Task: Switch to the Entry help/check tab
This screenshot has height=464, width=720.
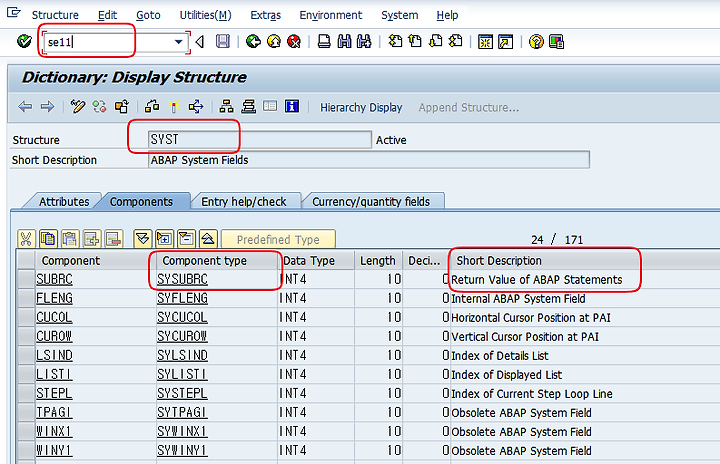Action: 244,202
